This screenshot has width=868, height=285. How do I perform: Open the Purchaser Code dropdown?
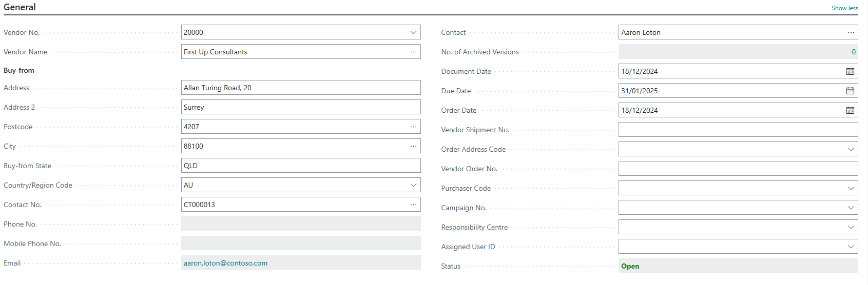point(851,188)
